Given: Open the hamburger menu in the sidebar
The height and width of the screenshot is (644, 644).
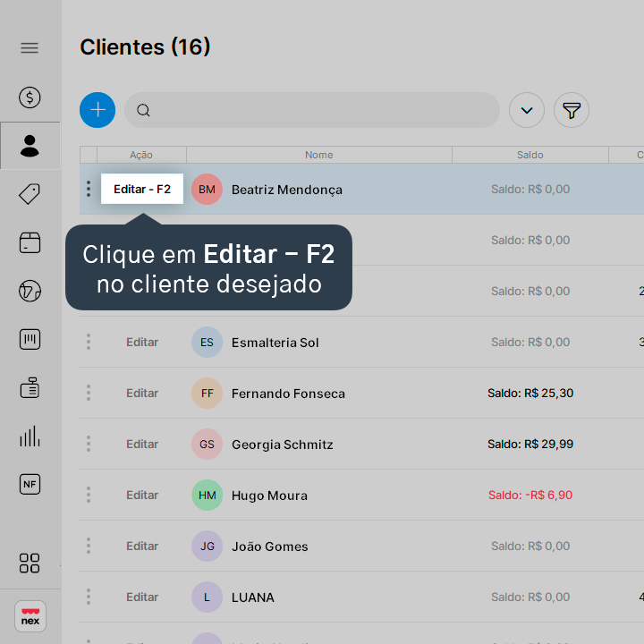Looking at the screenshot, I should pos(30,48).
